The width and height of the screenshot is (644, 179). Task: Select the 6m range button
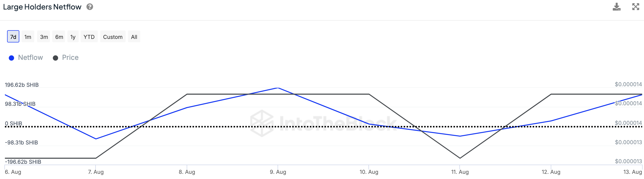[59, 37]
